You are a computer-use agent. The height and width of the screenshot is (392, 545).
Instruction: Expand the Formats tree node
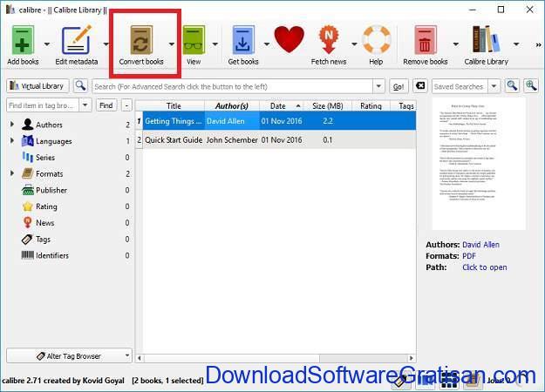(x=12, y=172)
